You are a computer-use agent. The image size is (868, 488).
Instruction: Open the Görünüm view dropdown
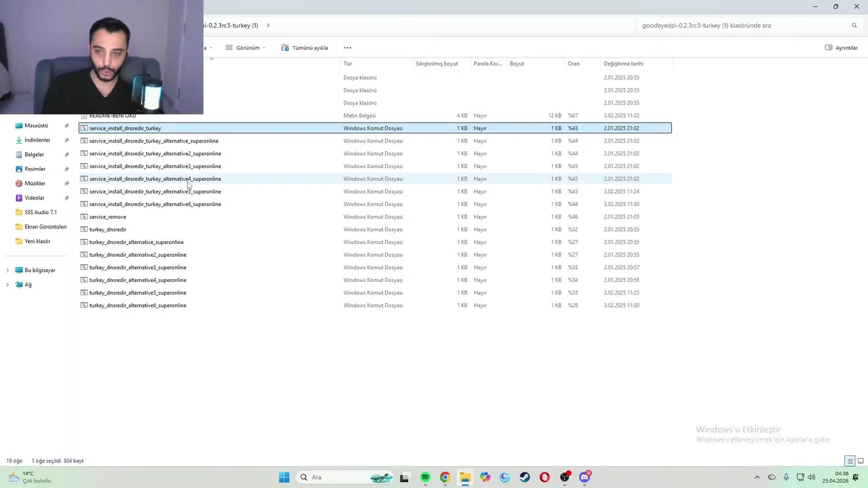click(x=245, y=47)
